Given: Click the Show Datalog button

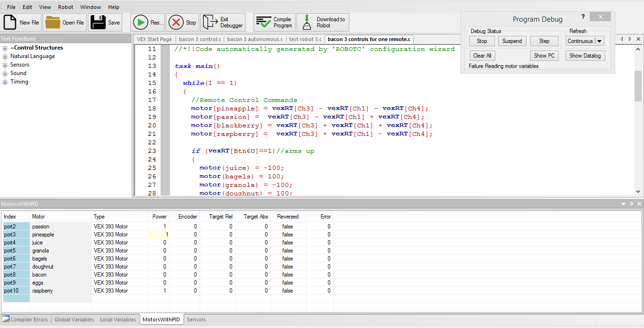Looking at the screenshot, I should point(585,55).
